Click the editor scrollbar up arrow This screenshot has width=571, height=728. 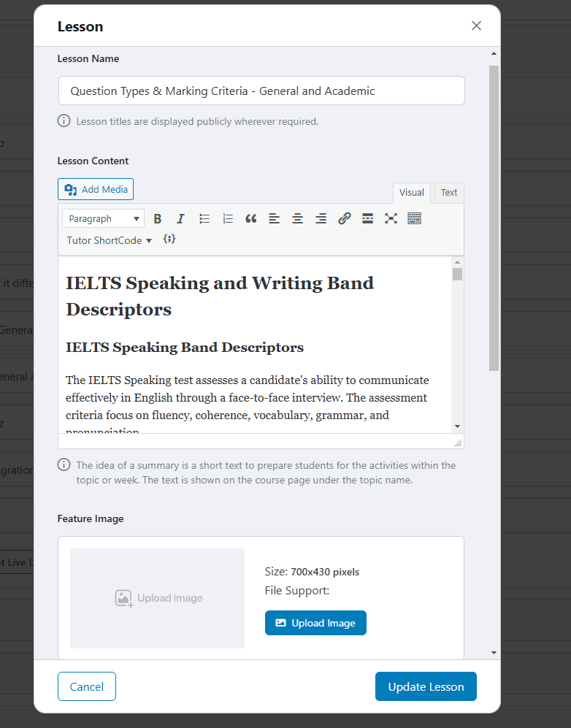(457, 262)
